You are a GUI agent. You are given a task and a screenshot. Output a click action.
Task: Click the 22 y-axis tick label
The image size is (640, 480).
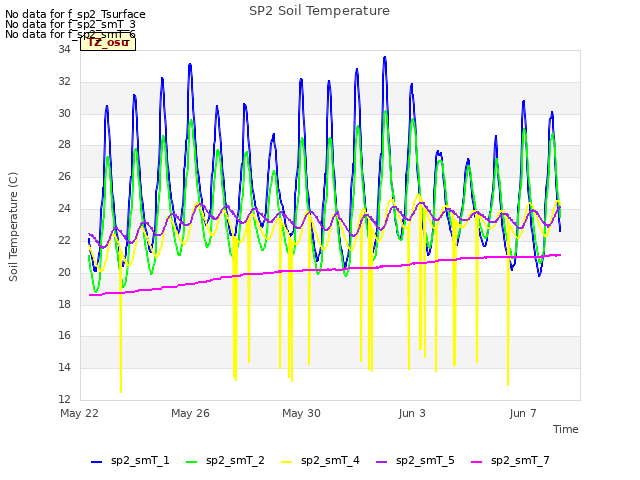(x=64, y=240)
